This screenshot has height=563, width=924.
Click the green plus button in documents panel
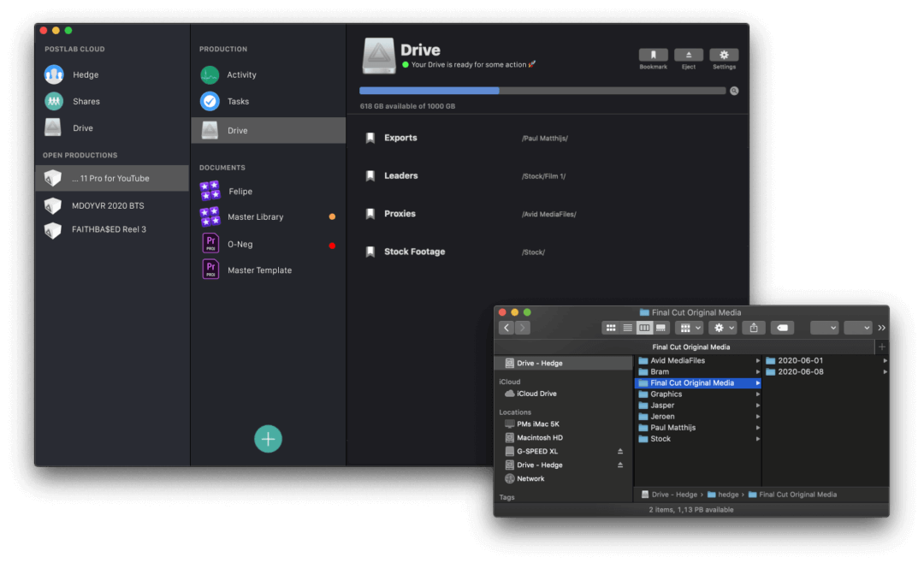[268, 438]
